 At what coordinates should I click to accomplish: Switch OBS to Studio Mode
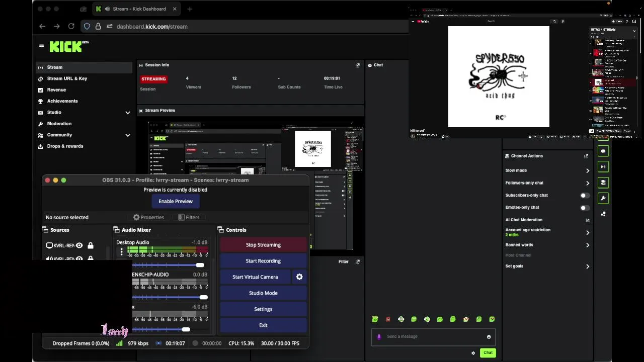click(263, 293)
